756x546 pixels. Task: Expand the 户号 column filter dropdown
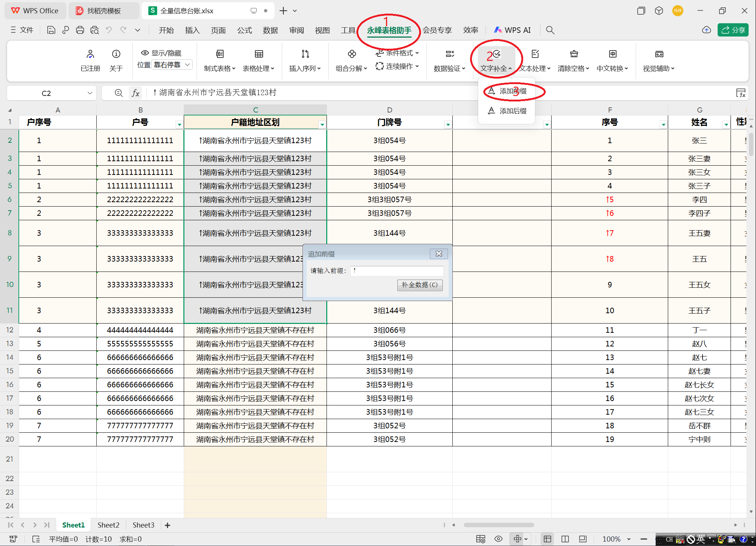(179, 125)
